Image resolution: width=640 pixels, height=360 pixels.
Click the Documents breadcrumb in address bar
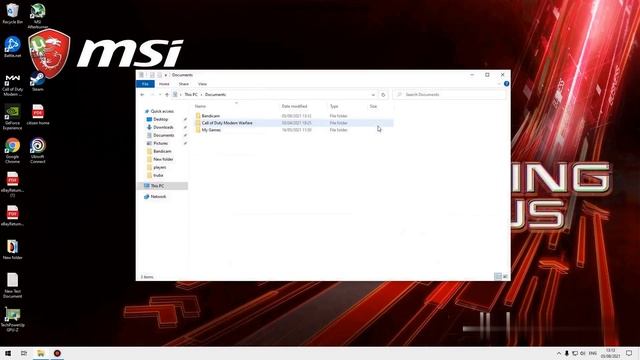[x=215, y=95]
